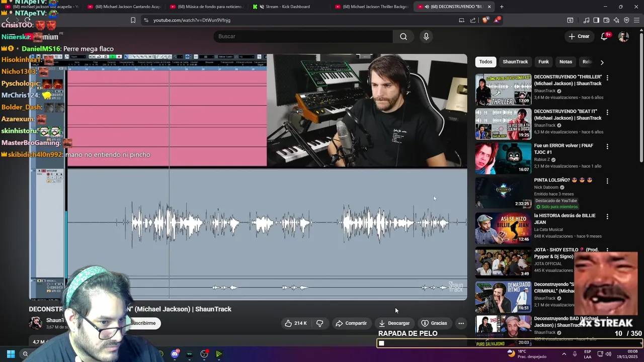Open the Brave hamburger menu
Image resolution: width=644 pixels, height=362 pixels.
637,20
